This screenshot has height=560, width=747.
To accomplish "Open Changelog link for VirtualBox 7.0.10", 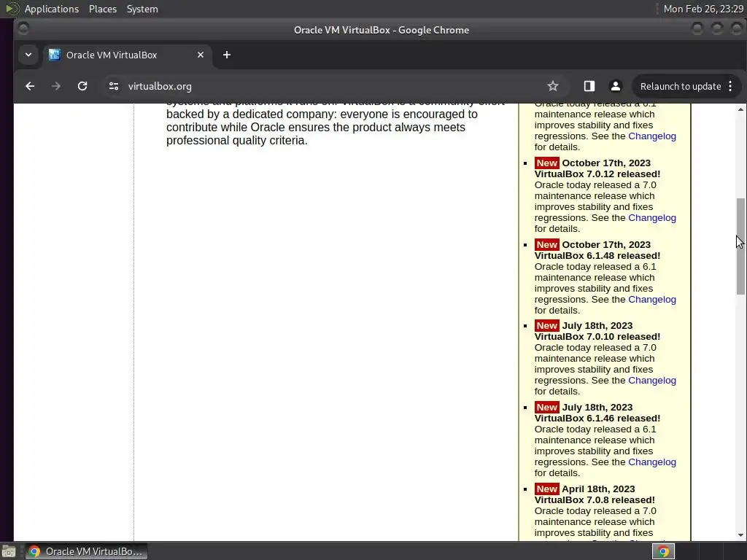I will tap(651, 380).
